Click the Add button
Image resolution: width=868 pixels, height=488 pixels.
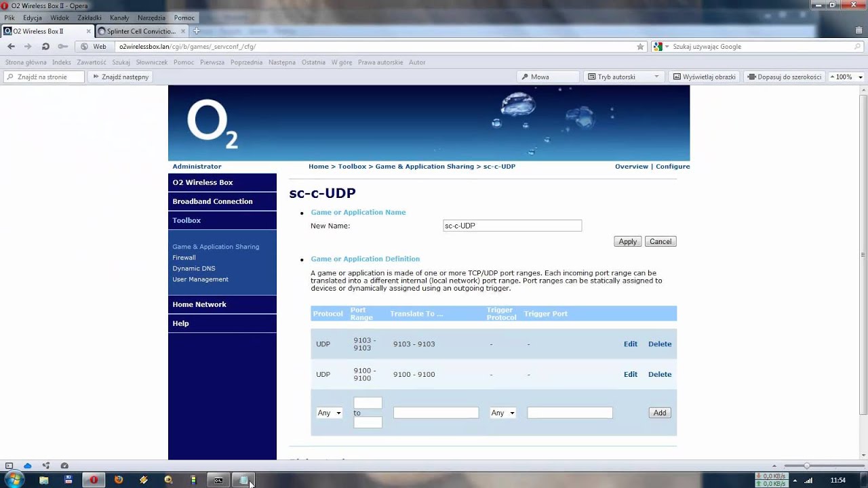660,413
